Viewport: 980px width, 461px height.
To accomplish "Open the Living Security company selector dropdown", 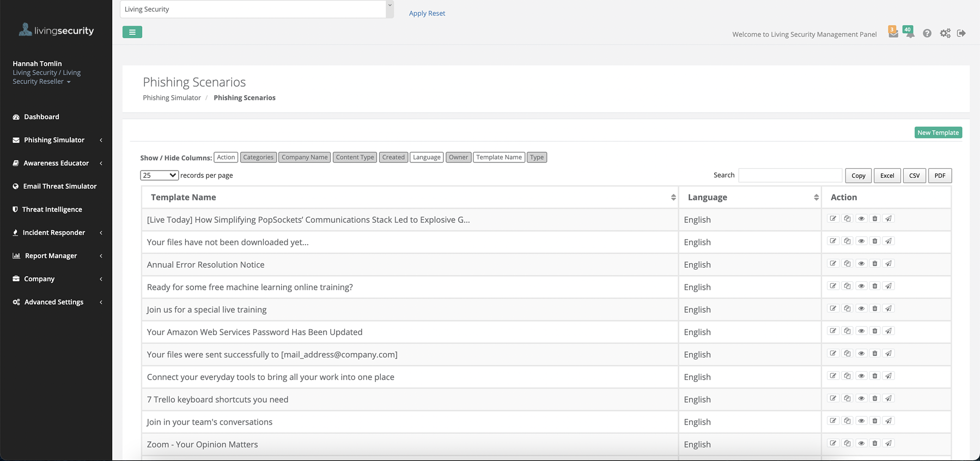I will pos(257,9).
